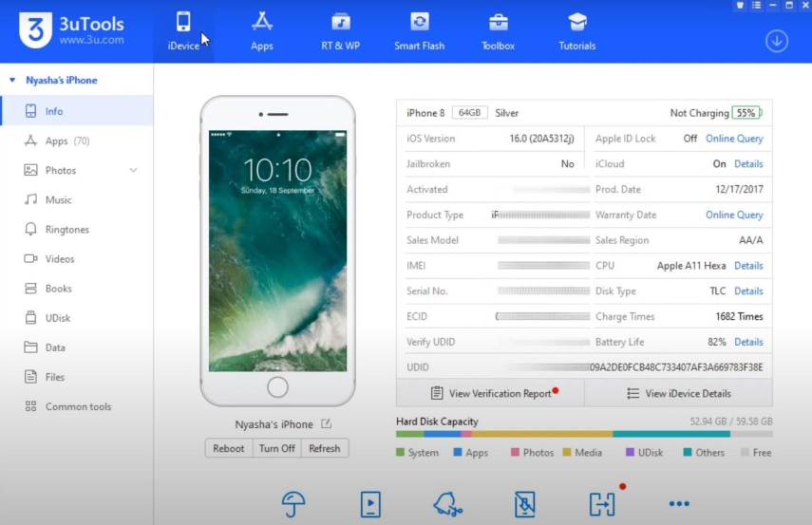Screen dimensions: 812x525
Task: Open CPU Details link
Action: click(x=748, y=265)
